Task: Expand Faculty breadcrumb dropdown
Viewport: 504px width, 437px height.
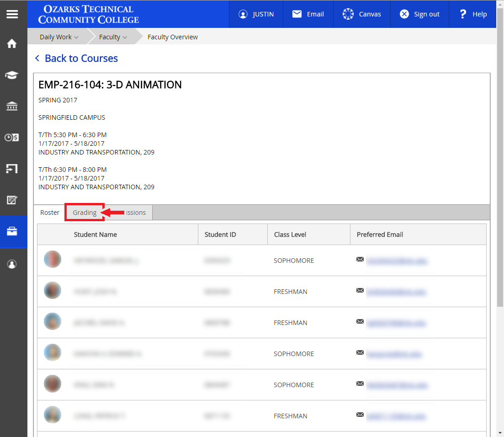Action: (113, 37)
